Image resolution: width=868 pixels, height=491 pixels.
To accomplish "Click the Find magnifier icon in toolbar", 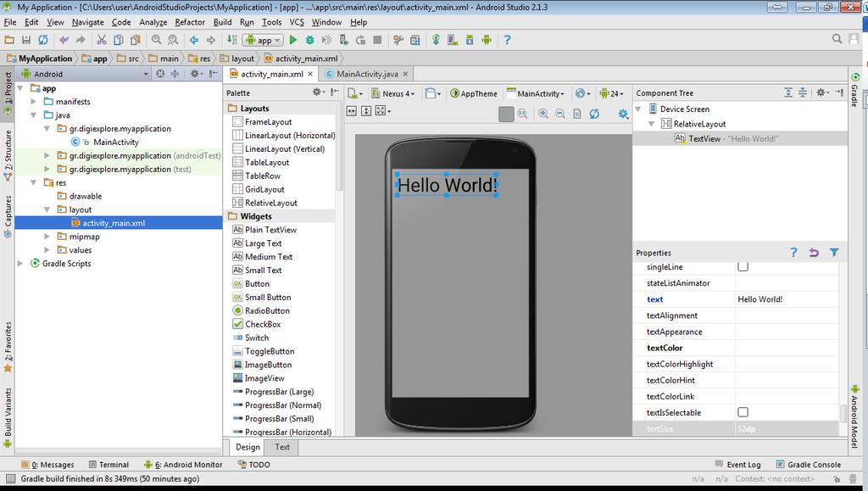I will 157,40.
